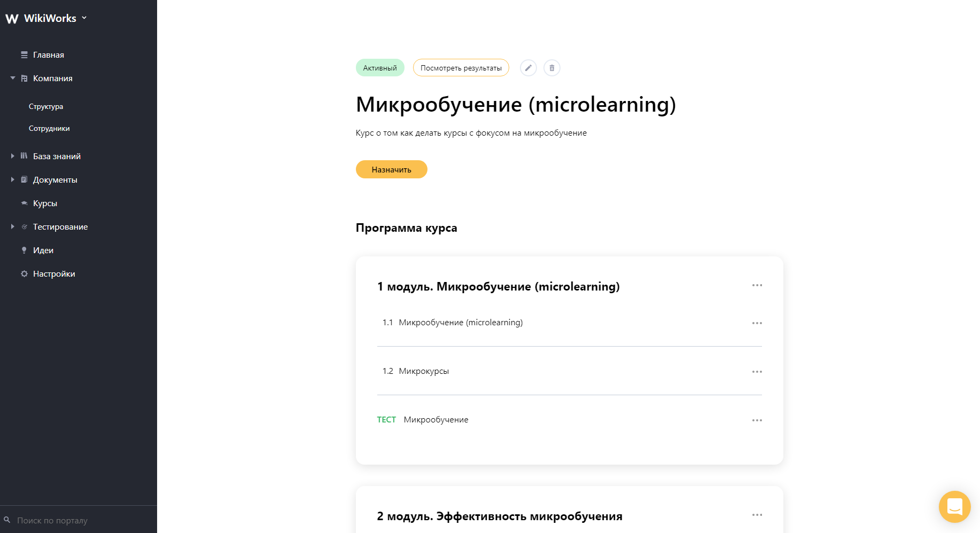Open options for 1 модуль header
980x533 pixels.
click(x=757, y=285)
